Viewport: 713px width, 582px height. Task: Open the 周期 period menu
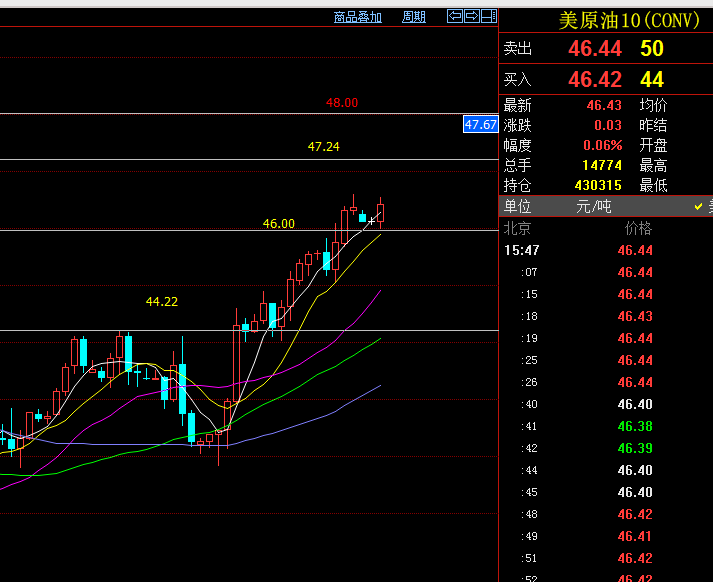[414, 17]
